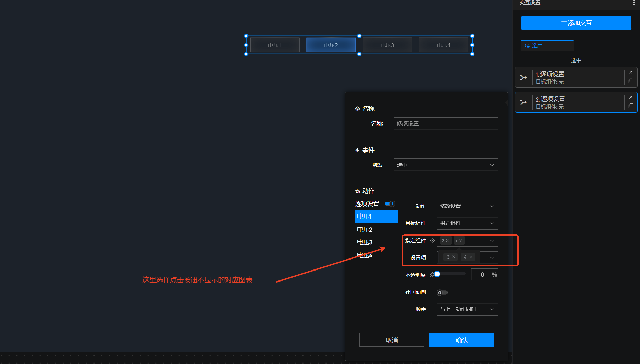Viewport: 640px width, 364px height.
Task: Open the 交互设置 panel three-dot menu
Action: (634, 3)
